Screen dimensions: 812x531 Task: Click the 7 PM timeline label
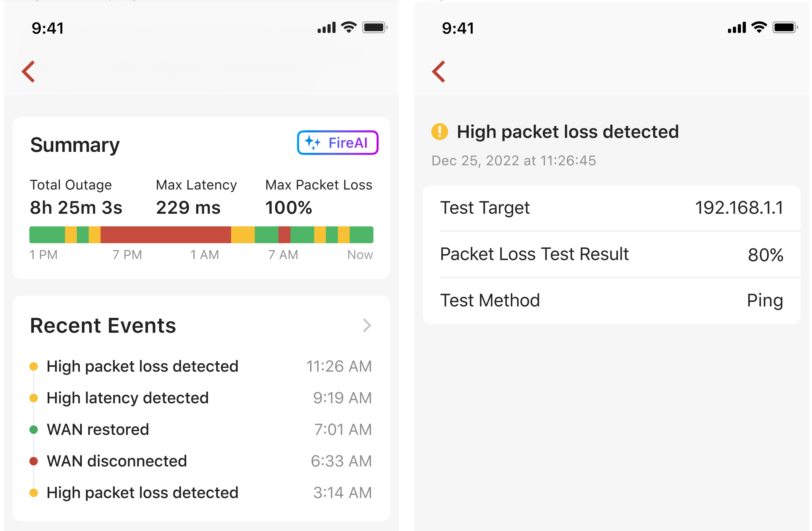127,255
